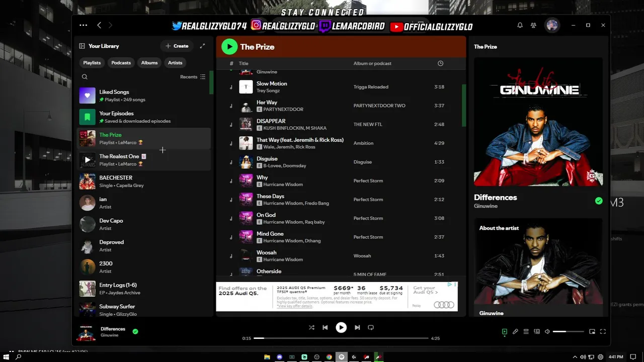This screenshot has height=362, width=644.
Task: Open Dev Capo artist
Action: (143, 224)
